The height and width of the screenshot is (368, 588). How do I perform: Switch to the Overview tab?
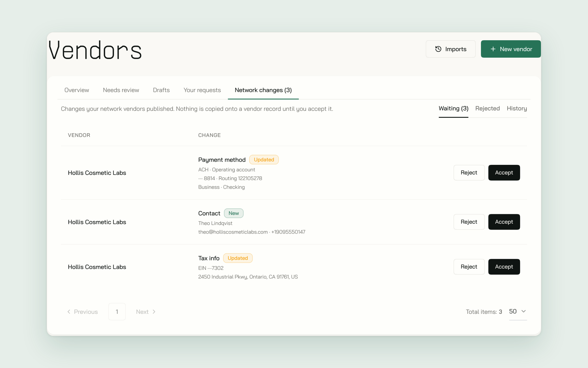click(x=76, y=90)
